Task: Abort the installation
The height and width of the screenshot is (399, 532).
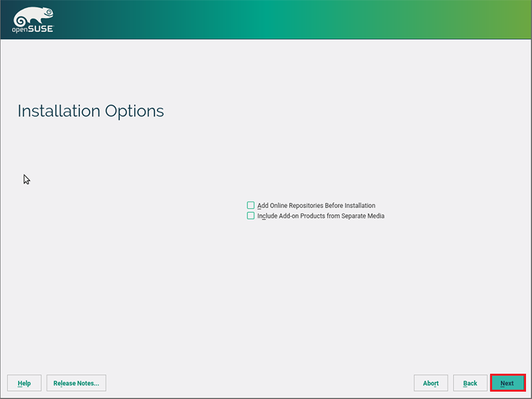Action: tap(430, 383)
